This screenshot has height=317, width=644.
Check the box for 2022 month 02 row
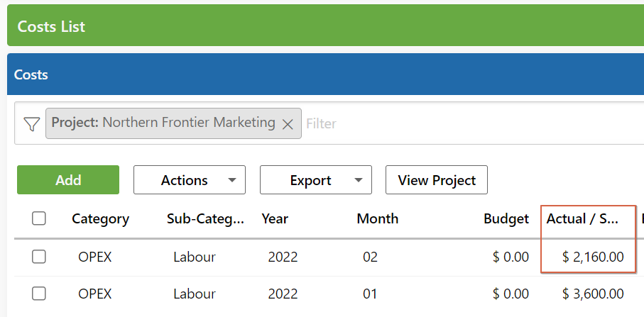pos(38,257)
